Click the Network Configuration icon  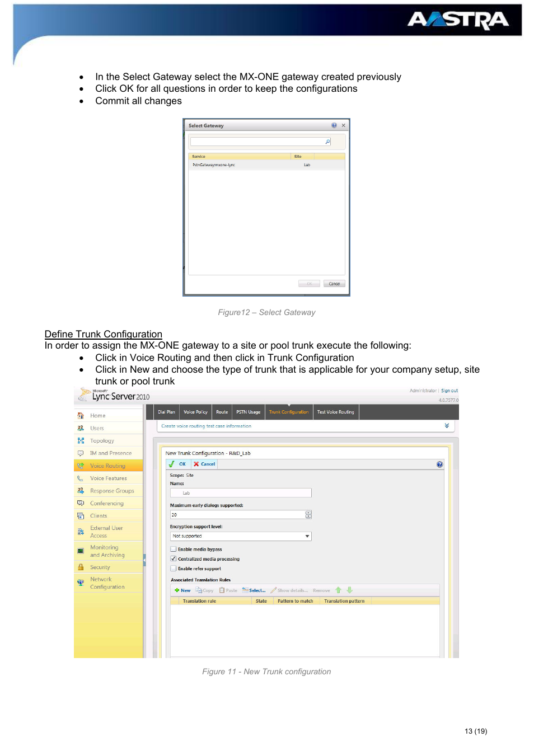[x=81, y=583]
